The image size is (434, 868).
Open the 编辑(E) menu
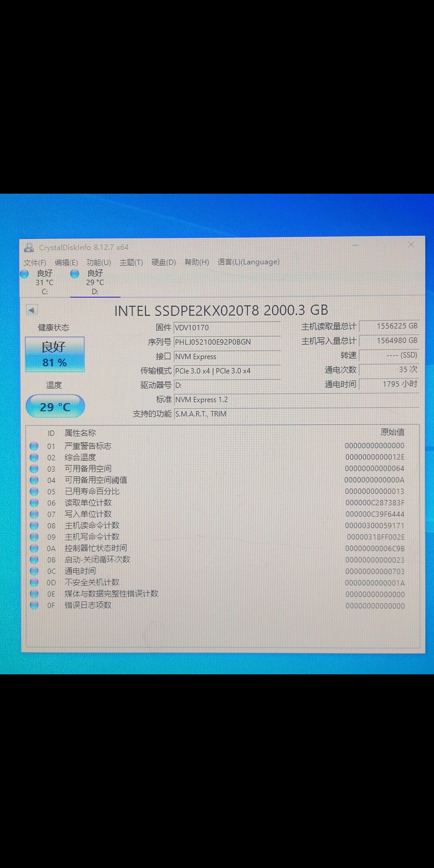click(66, 262)
